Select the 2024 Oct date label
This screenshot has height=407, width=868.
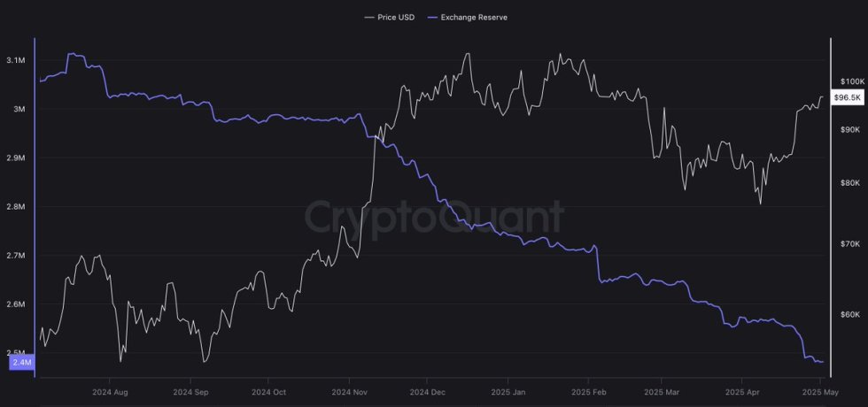click(x=269, y=391)
